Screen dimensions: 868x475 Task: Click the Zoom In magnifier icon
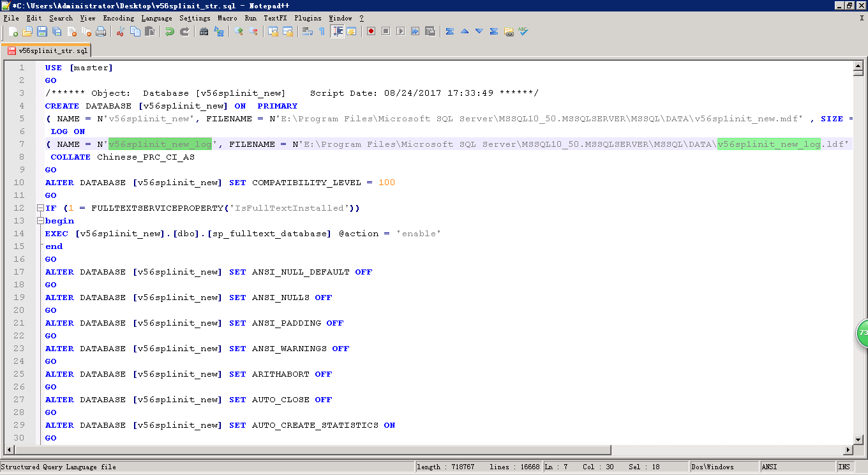pyautogui.click(x=239, y=31)
